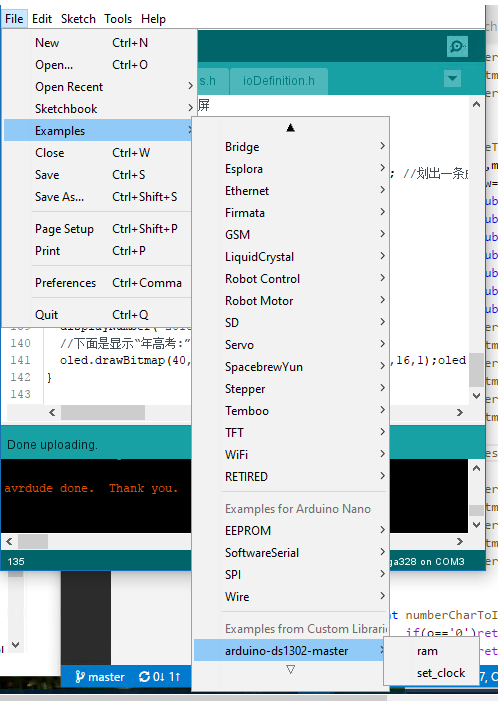498x701 pixels.
Task: Open Preferences from the File menu
Action: point(98,283)
